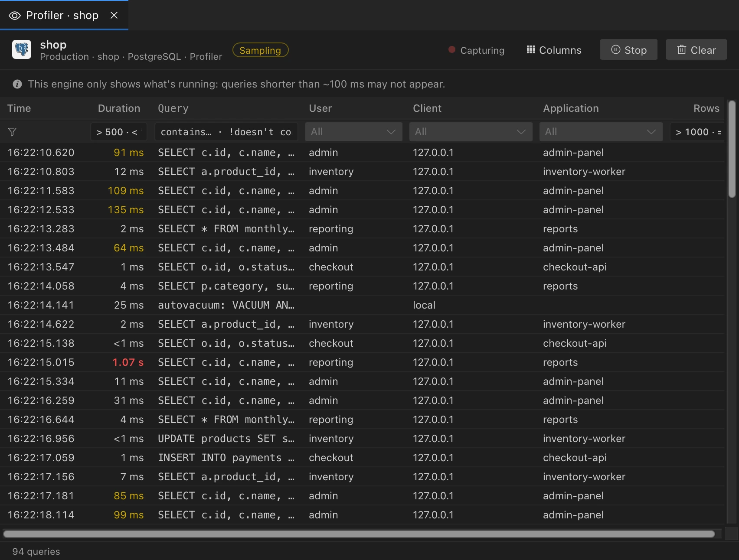This screenshot has width=739, height=560.
Task: Click the 94 queries status text
Action: coord(36,551)
